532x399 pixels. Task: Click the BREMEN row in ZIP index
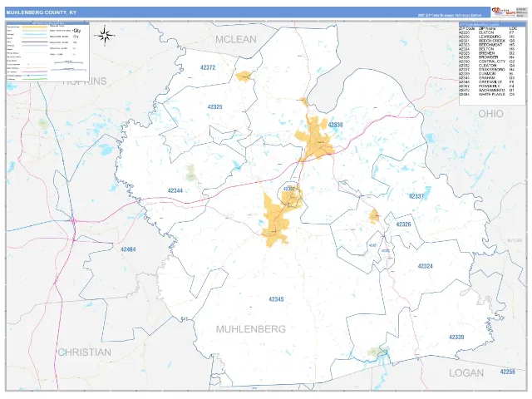click(487, 53)
